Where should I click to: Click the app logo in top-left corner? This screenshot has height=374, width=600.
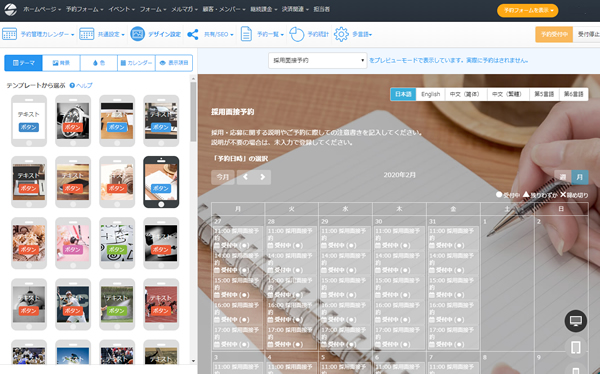(x=10, y=10)
